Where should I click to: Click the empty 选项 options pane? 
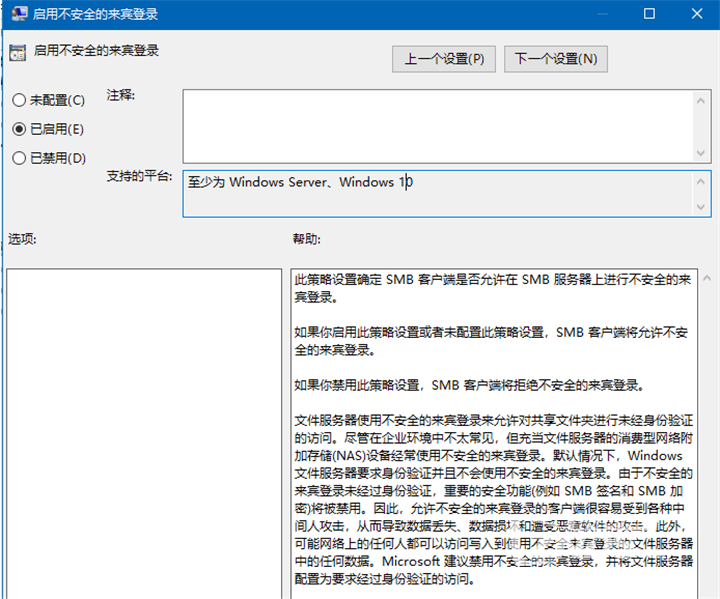coord(144,433)
